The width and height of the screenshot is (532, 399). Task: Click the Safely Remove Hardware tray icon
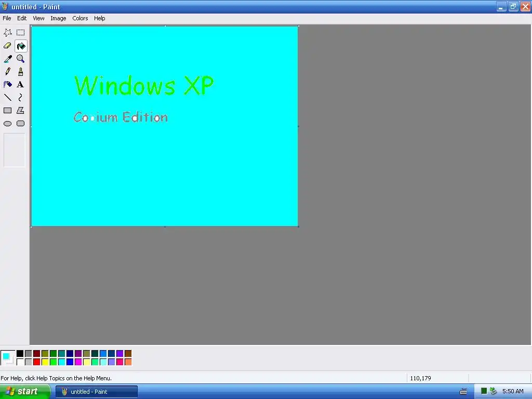(x=493, y=391)
